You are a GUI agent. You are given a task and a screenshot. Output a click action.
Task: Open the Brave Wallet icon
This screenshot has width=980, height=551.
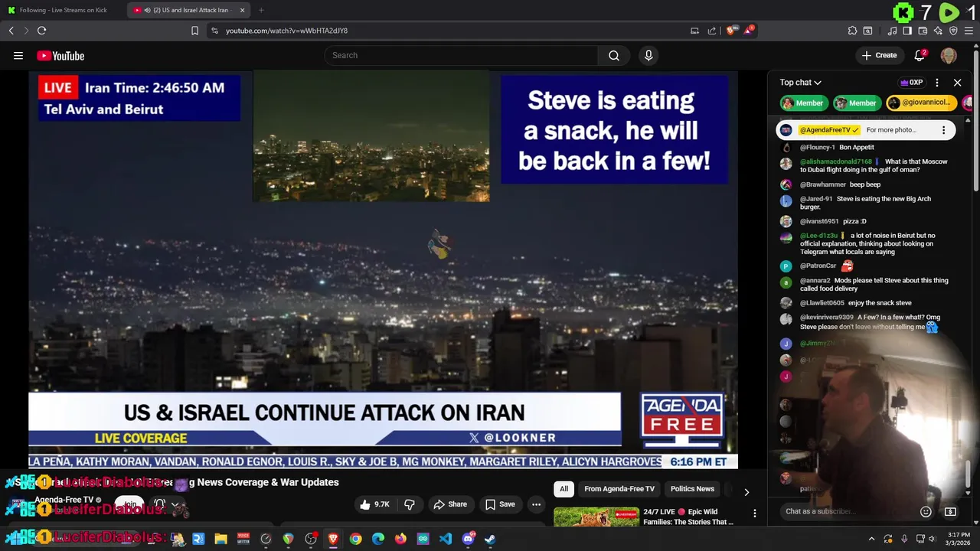(x=923, y=31)
